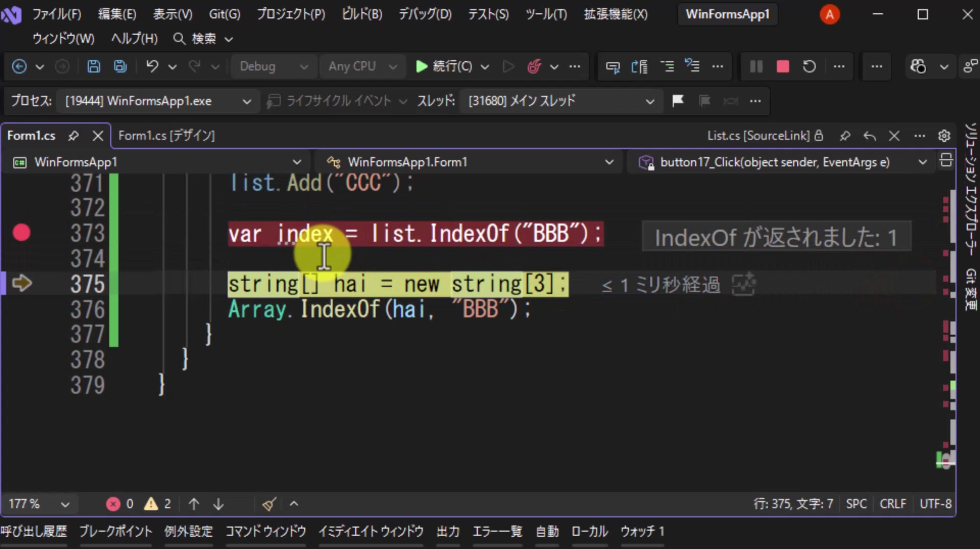Click the errors count indicator showing 0

tap(120, 504)
